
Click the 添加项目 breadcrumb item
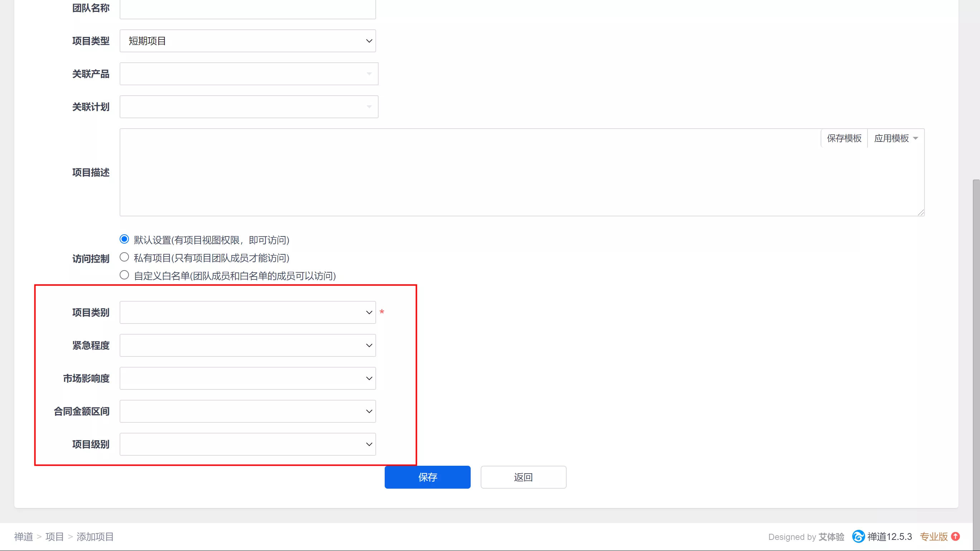coord(95,537)
